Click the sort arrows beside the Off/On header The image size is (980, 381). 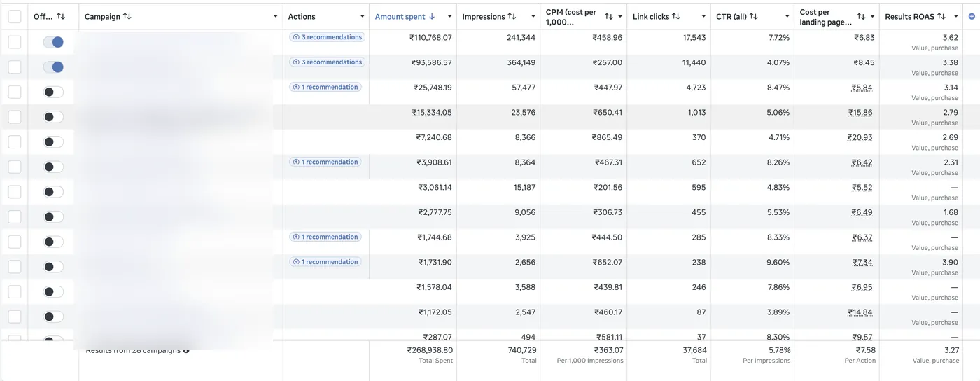coord(61,16)
